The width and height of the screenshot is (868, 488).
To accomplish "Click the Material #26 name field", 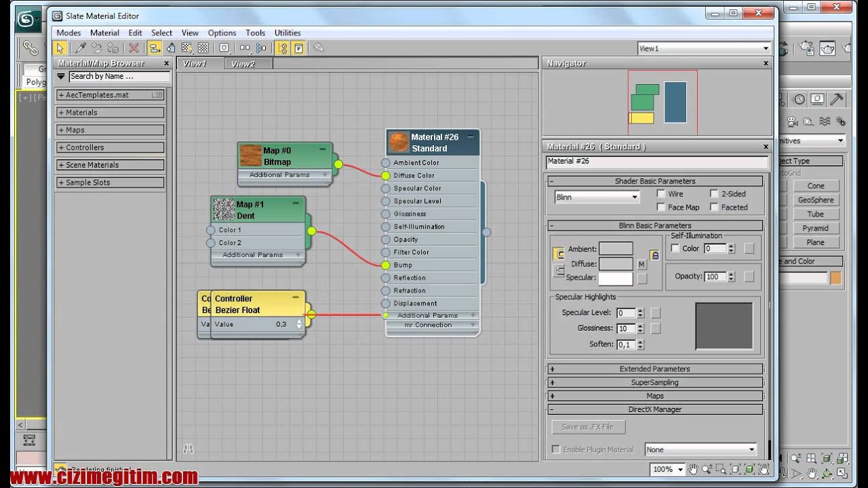I will (x=657, y=161).
